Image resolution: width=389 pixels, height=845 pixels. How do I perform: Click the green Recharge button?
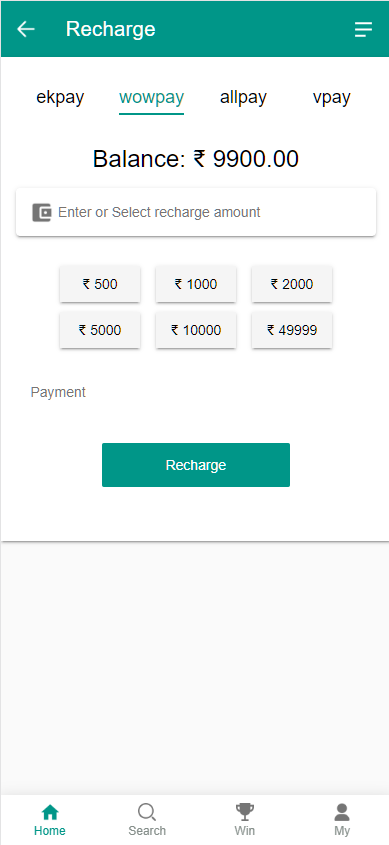pos(196,465)
